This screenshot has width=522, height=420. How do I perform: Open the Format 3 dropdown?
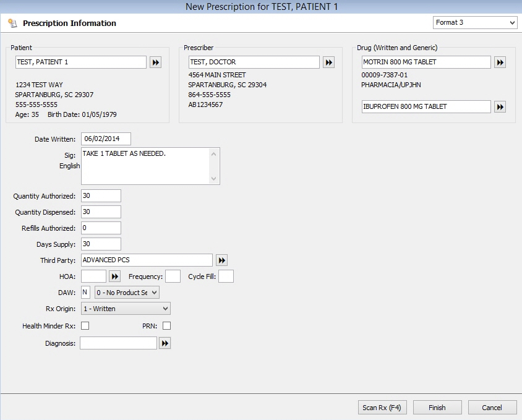point(475,23)
